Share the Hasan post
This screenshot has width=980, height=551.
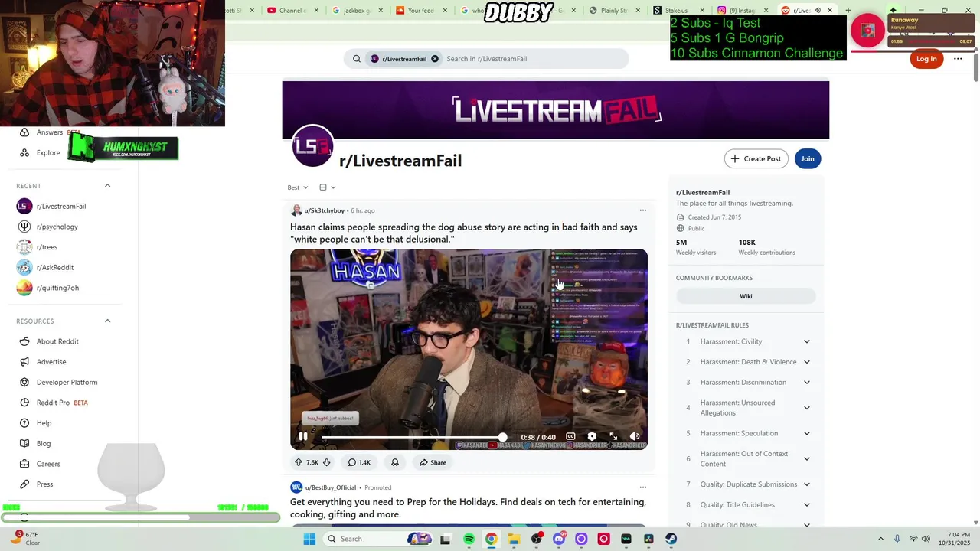433,462
